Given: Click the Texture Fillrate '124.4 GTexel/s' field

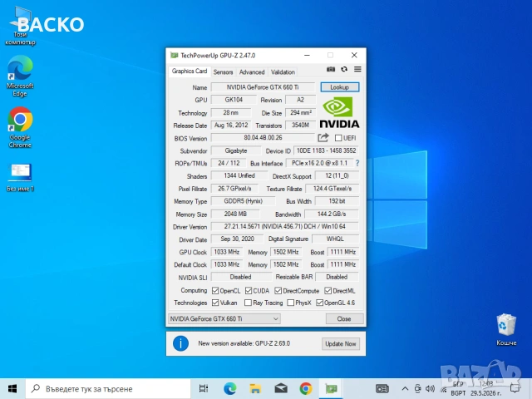Looking at the screenshot, I should tap(332, 189).
